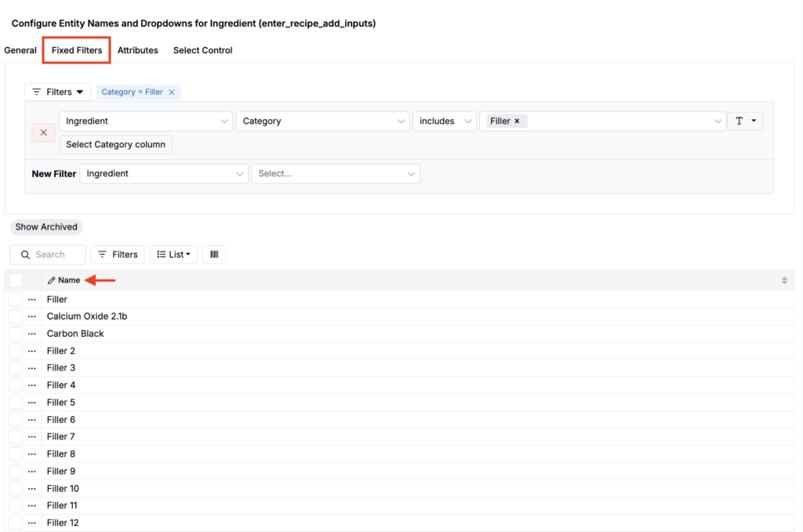Click into the Search input field
The height and width of the screenshot is (532, 803).
(56, 255)
